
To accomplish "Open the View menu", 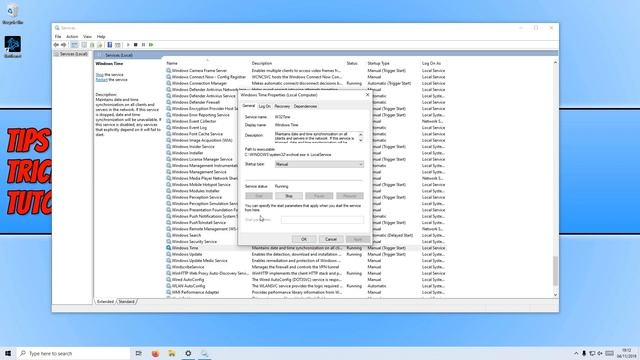I will tap(87, 37).
